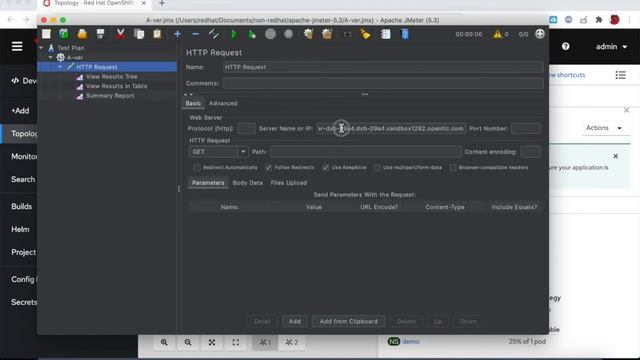Toggle Redirect Automatically checkbox
640x360 pixels.
coord(197,167)
